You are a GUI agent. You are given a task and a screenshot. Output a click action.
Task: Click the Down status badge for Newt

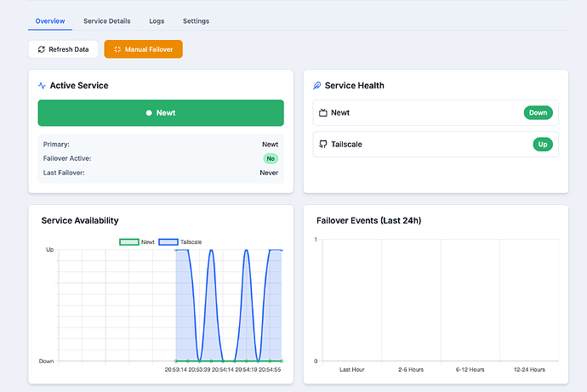click(x=538, y=112)
